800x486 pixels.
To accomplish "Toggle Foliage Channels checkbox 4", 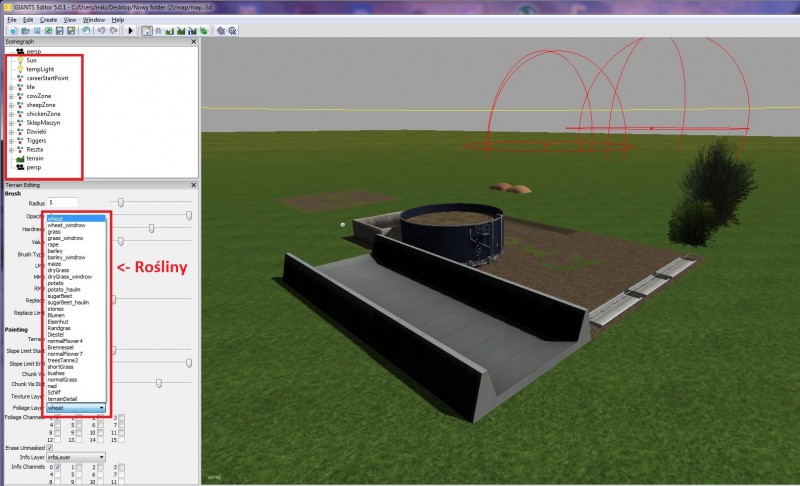I will coord(57,424).
